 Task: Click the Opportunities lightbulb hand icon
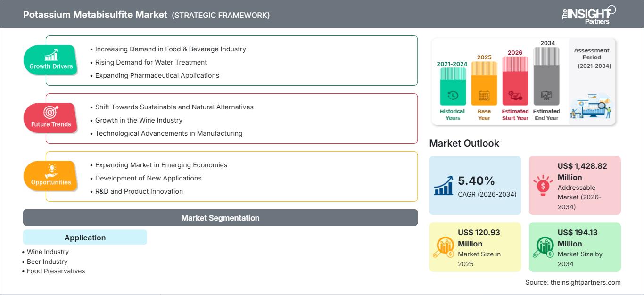click(x=51, y=171)
